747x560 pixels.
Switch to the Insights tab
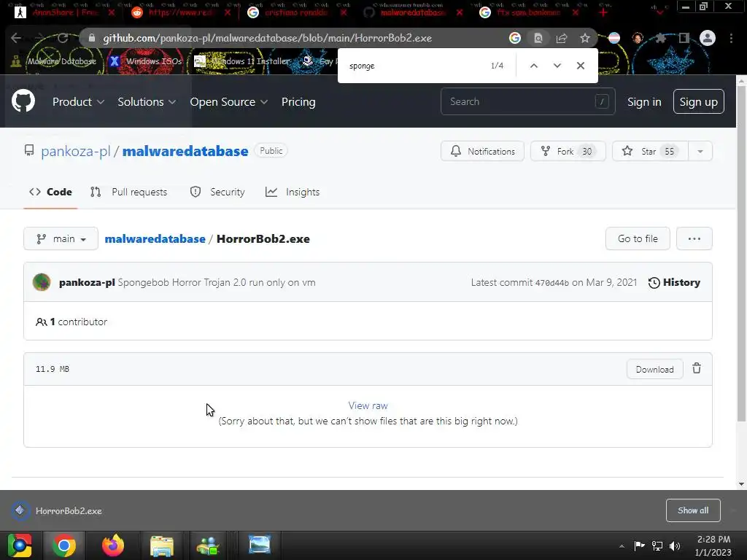[293, 192]
